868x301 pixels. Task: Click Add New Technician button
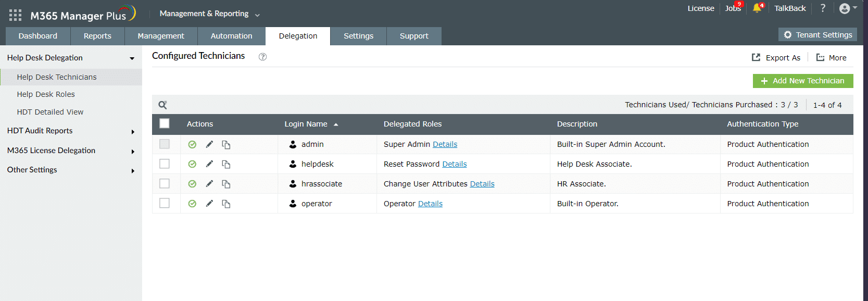pos(802,81)
